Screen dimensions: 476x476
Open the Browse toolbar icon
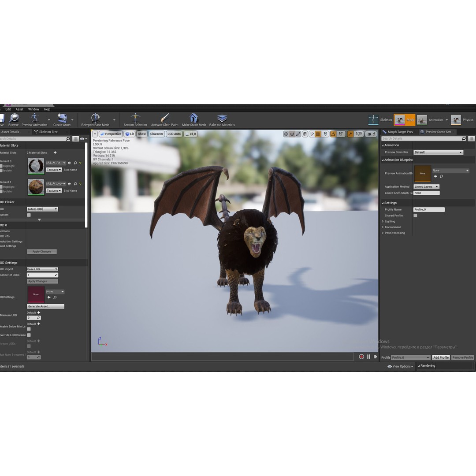coord(14,119)
